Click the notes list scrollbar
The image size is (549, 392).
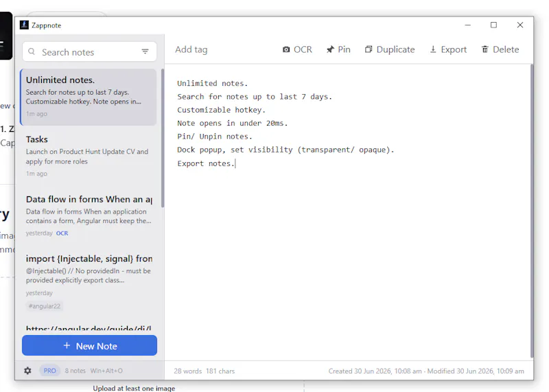click(x=163, y=139)
